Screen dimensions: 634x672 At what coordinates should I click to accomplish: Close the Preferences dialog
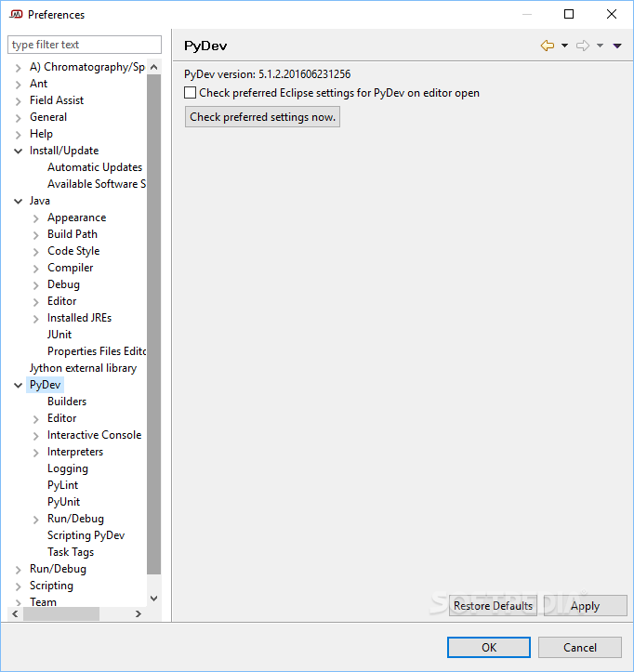pyautogui.click(x=612, y=14)
